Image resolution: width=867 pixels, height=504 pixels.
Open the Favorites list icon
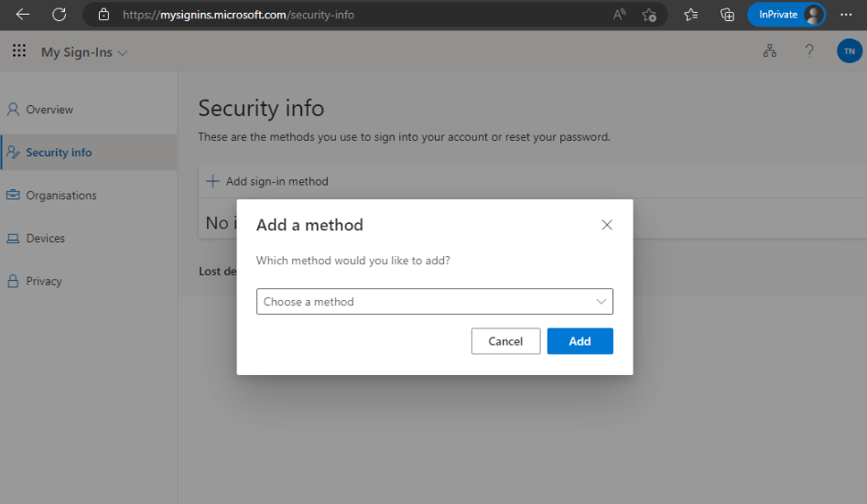point(690,15)
